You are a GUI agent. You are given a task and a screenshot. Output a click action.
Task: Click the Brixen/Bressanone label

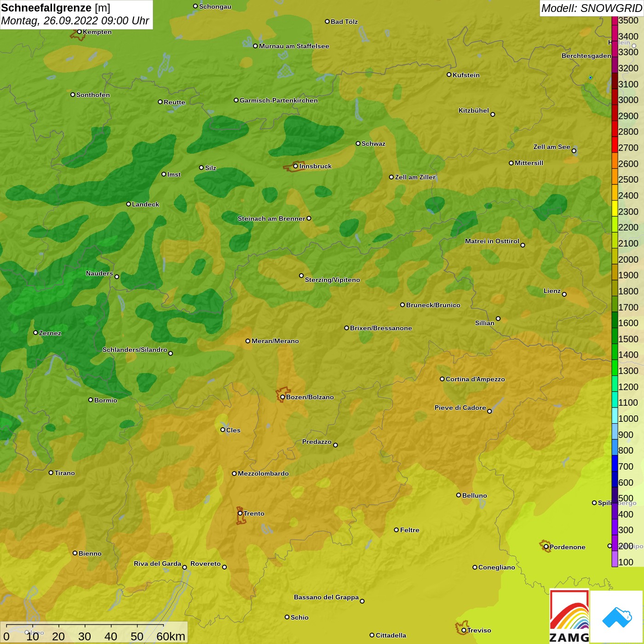381,328
